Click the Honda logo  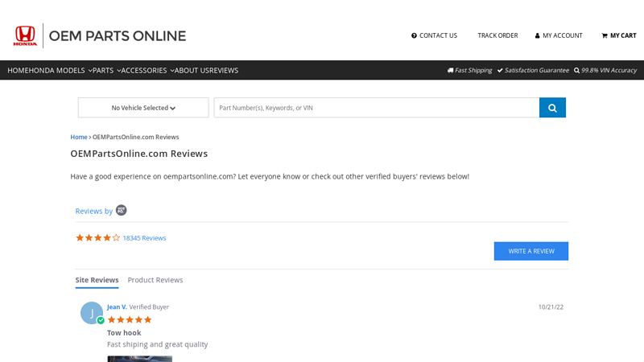[25, 35]
